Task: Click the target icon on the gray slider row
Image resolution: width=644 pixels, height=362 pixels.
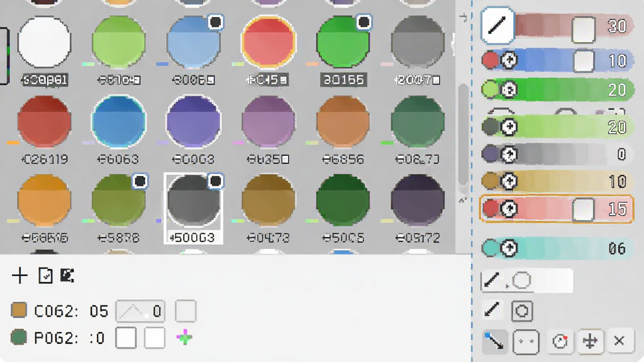Action: point(509,155)
